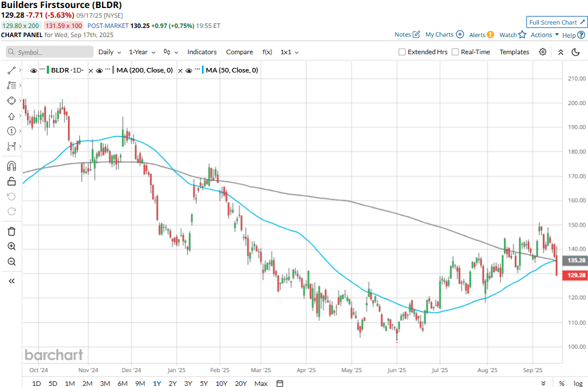Select the numbered annotation tool
This screenshot has width=588, height=387.
click(x=11, y=131)
